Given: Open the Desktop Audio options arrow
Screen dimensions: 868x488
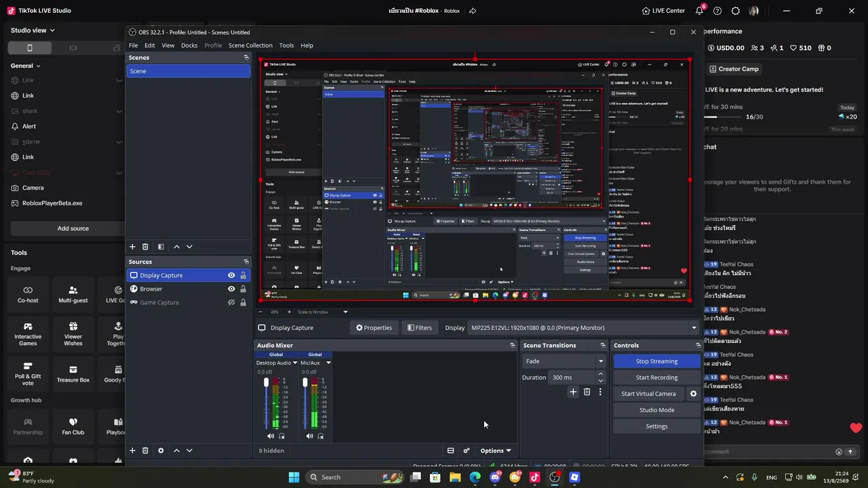Looking at the screenshot, I should pos(296,363).
